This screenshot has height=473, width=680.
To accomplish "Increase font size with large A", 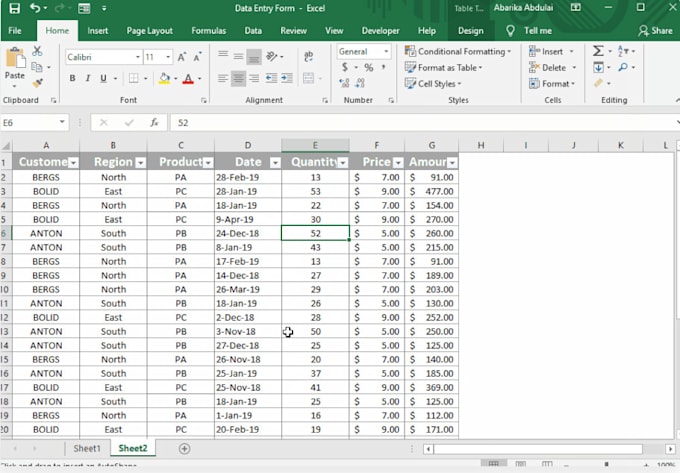I will [x=182, y=57].
